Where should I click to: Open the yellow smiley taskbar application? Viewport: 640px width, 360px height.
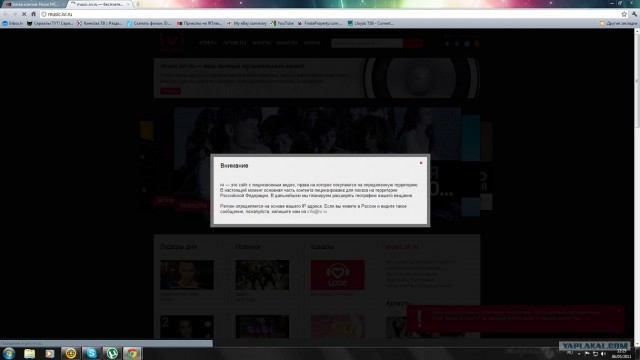[71, 353]
